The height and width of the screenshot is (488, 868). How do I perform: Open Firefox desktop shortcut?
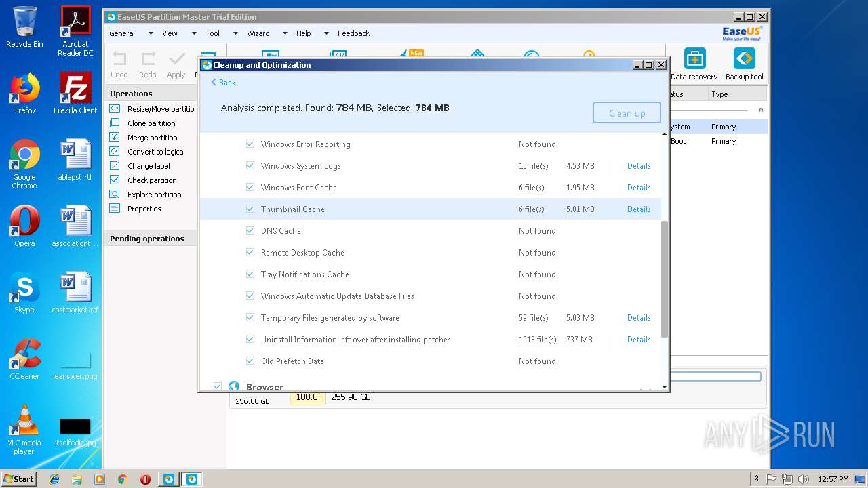click(24, 93)
